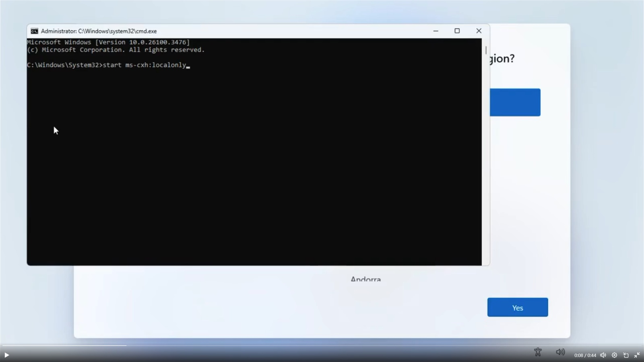Click the video player volume icon

(603, 355)
